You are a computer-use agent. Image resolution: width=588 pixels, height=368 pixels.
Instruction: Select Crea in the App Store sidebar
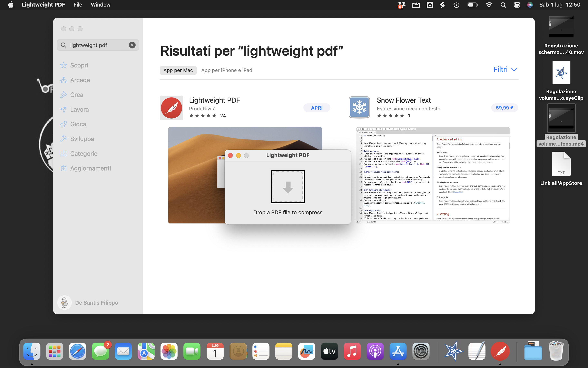click(72, 95)
